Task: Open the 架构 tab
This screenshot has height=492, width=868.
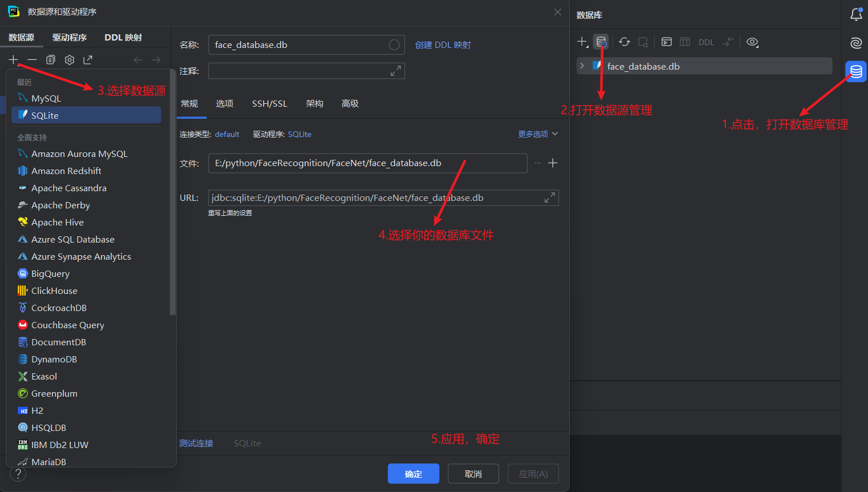Action: (315, 103)
